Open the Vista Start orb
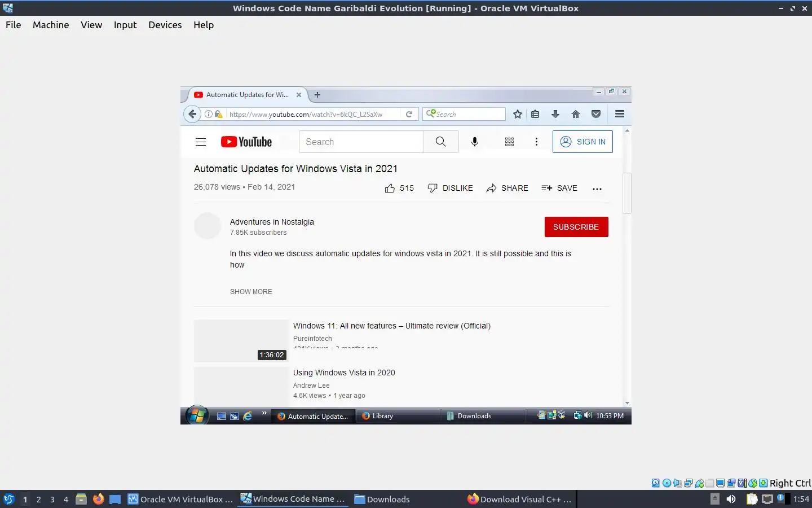The height and width of the screenshot is (508, 812). [197, 416]
